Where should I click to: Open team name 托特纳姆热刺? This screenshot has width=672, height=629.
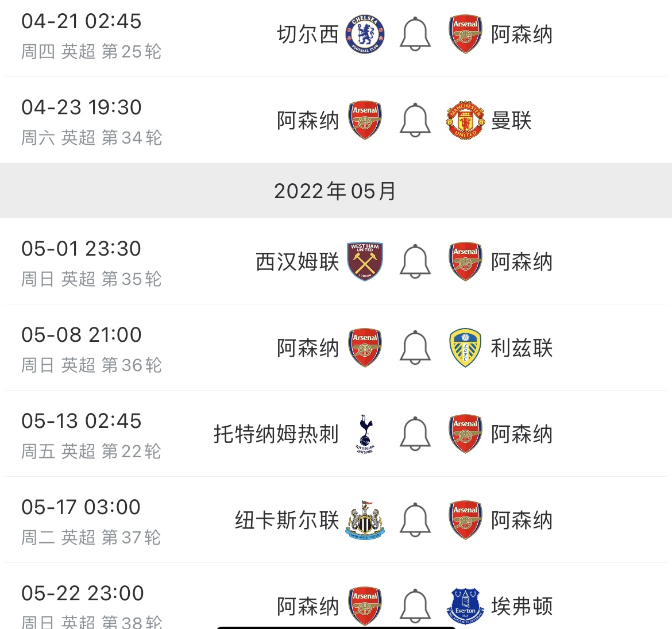[x=276, y=434]
